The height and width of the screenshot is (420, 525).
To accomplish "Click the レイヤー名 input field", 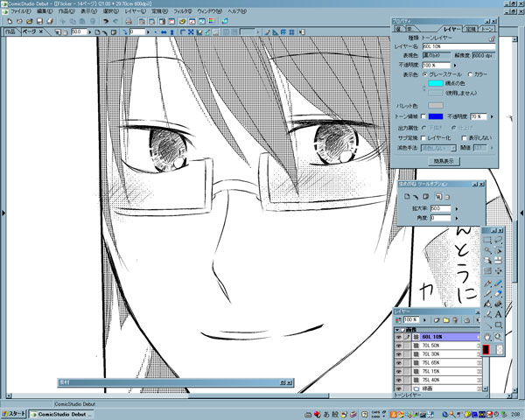I will click(458, 46).
